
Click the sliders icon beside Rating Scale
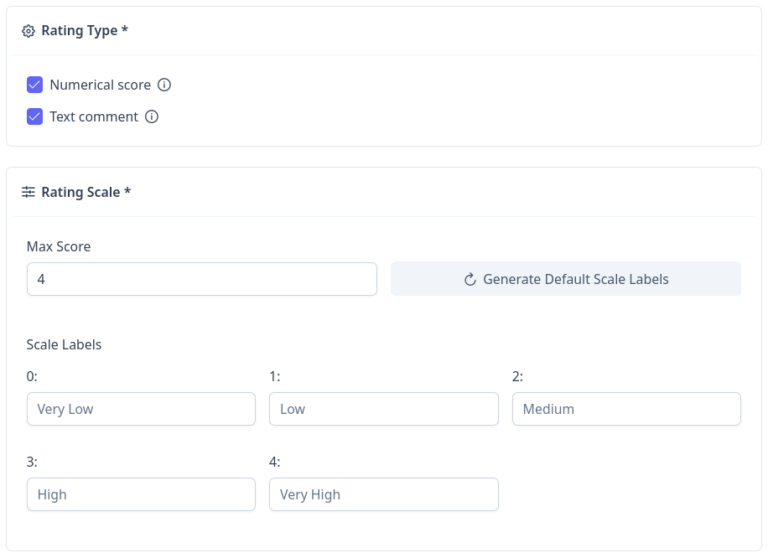[28, 192]
